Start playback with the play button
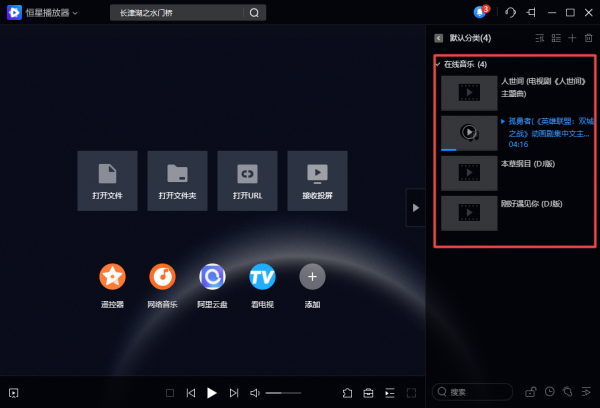The image size is (600, 408). [212, 393]
